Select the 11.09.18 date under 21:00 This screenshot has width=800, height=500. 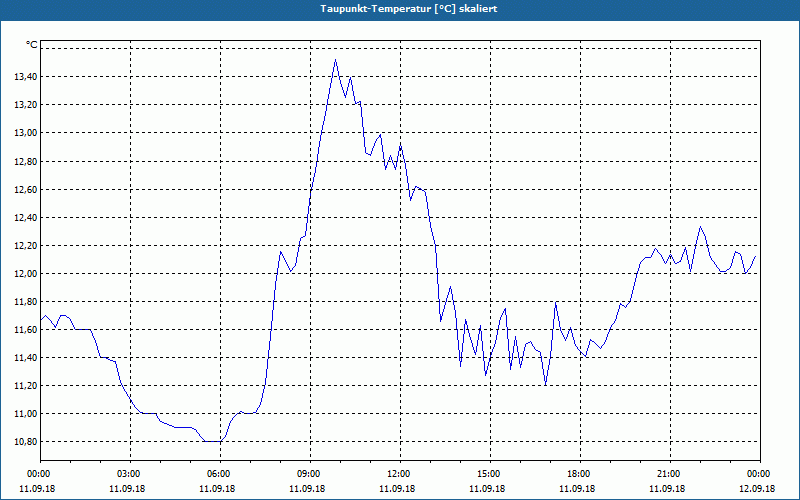point(667,489)
